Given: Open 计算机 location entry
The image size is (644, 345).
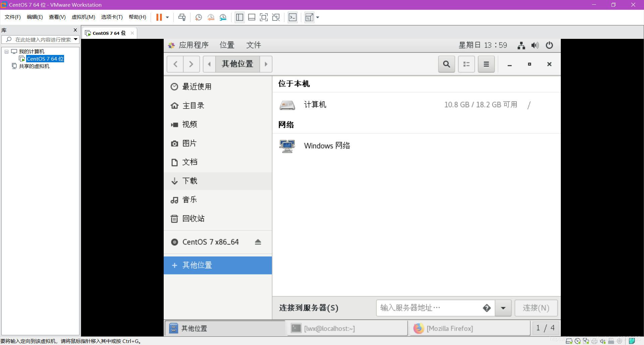Looking at the screenshot, I should [x=416, y=105].
